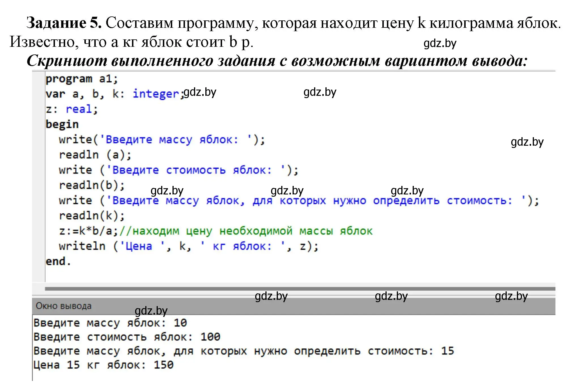Image resolution: width=588 pixels, height=392 pixels.
Task: Click output line 'Введите массу яблок: 10'
Action: (x=110, y=323)
